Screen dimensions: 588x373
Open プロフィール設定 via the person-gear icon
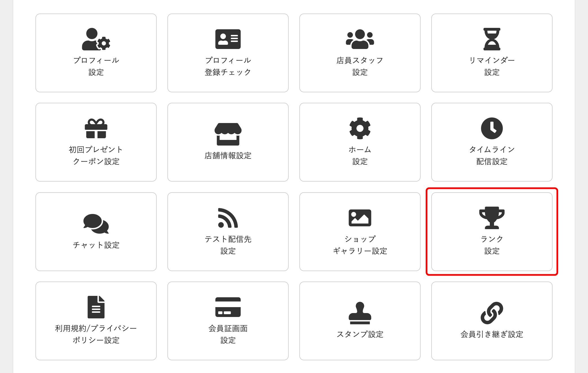click(96, 40)
